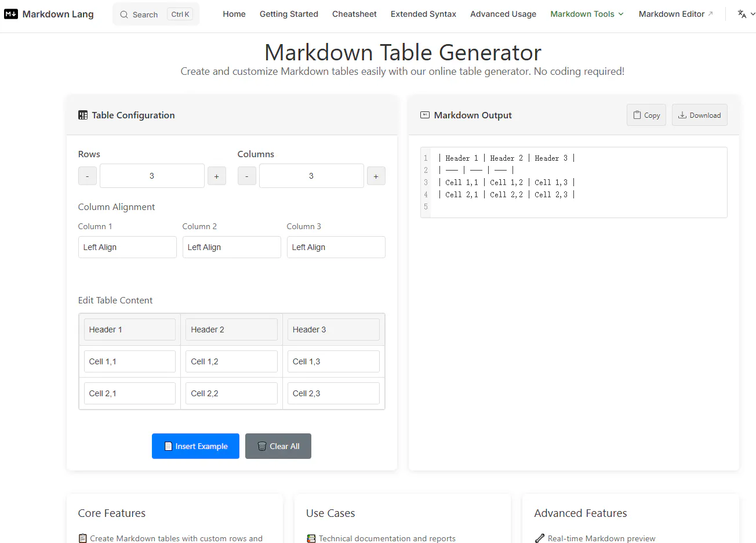Image resolution: width=756 pixels, height=543 pixels.
Task: Click 'Technical documentation and reports' text
Action: [x=387, y=538]
